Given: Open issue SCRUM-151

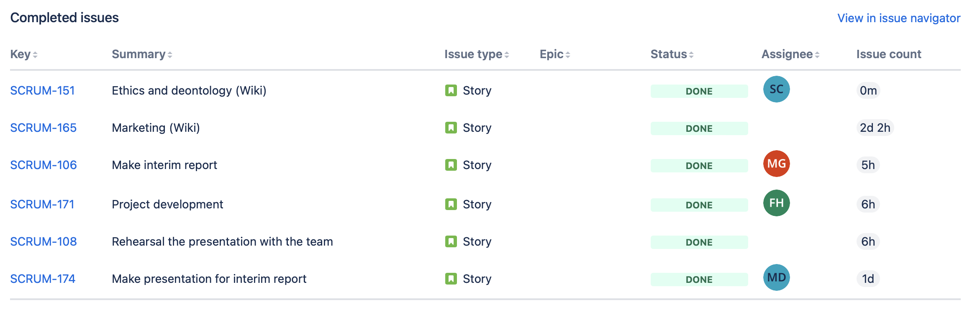Looking at the screenshot, I should (x=42, y=90).
